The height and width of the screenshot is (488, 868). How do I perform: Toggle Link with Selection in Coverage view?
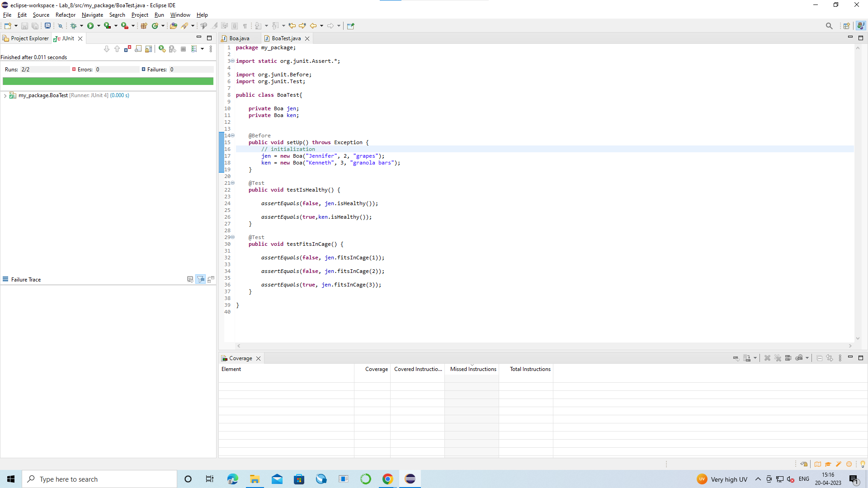[x=830, y=358]
